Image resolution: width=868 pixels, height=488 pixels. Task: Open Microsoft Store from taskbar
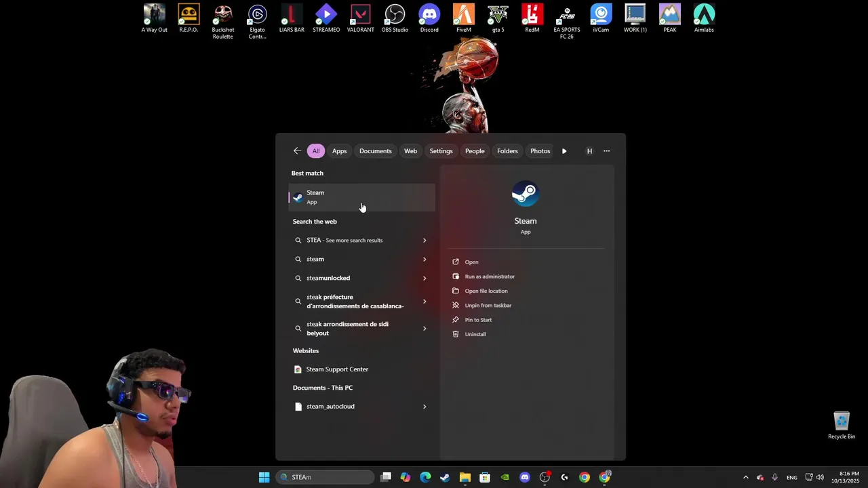click(485, 477)
